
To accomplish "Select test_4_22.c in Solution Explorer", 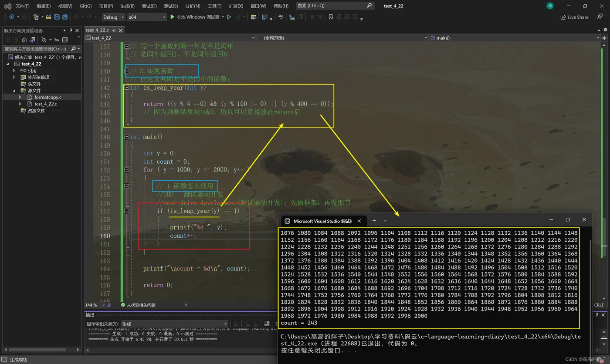I will [x=46, y=104].
